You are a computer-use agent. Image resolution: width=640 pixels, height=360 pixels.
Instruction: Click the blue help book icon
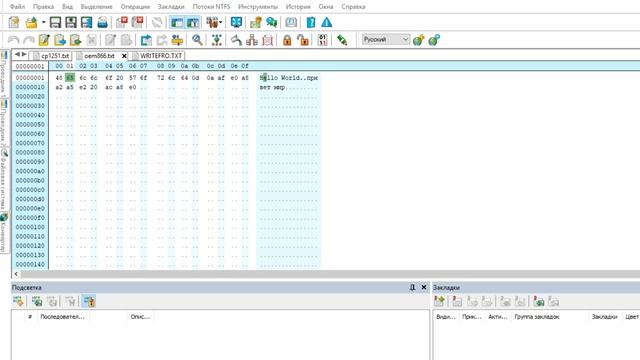point(311,22)
